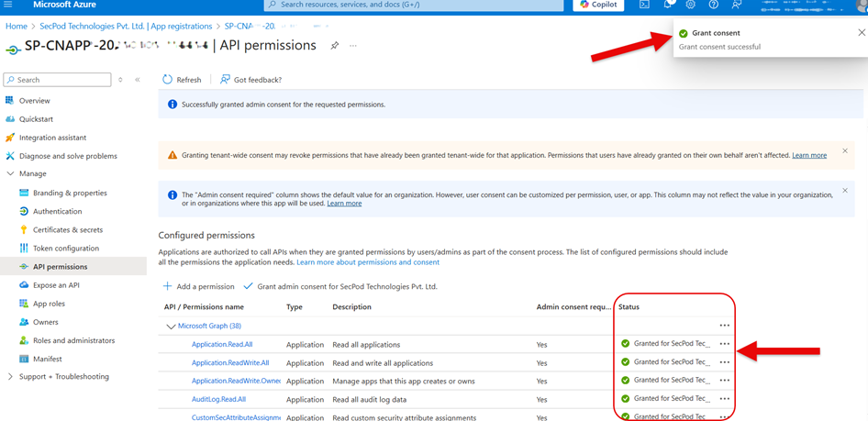This screenshot has height=421, width=868.
Task: Dismiss the Admin consent required info banner
Action: 845,190
